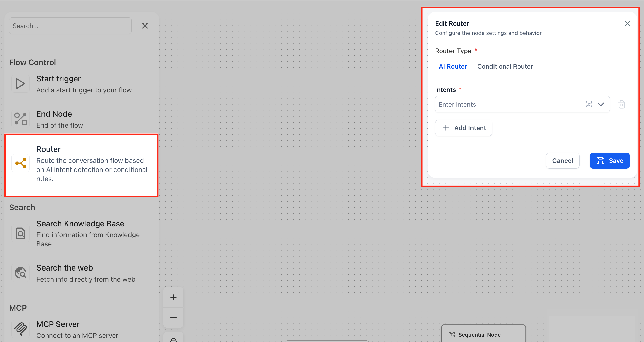The height and width of the screenshot is (342, 644).
Task: Click the MCP Server icon
Action: (x=20, y=329)
